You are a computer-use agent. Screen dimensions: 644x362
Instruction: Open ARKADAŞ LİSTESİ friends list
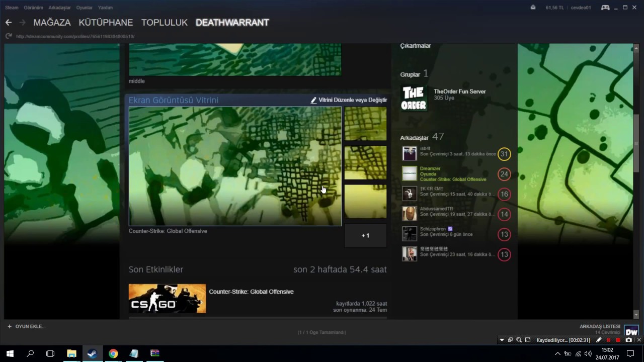click(600, 326)
